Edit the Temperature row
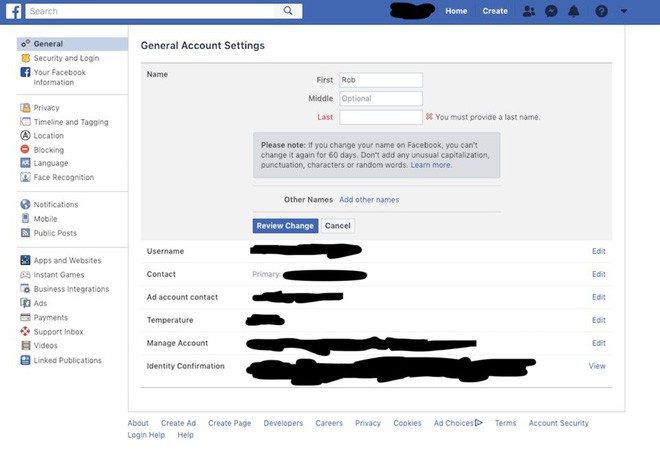 point(599,320)
